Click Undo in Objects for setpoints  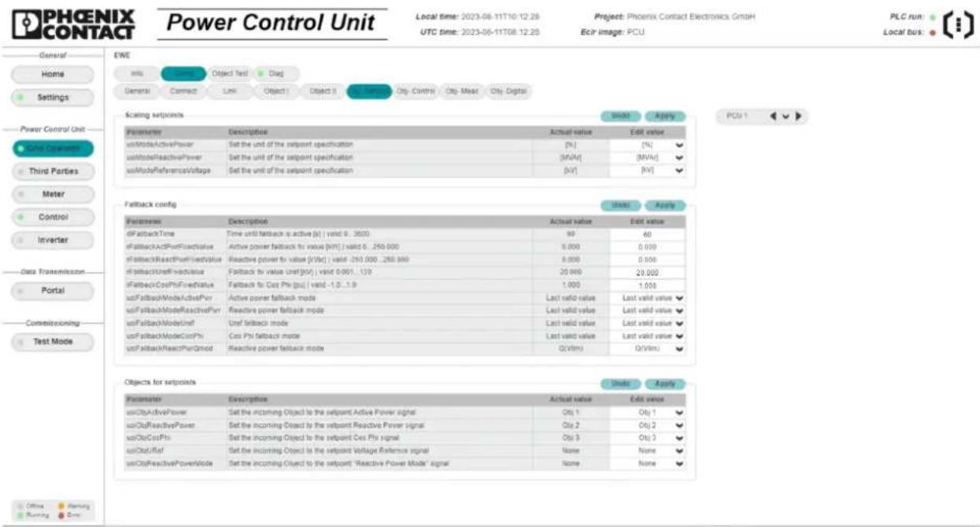click(620, 384)
